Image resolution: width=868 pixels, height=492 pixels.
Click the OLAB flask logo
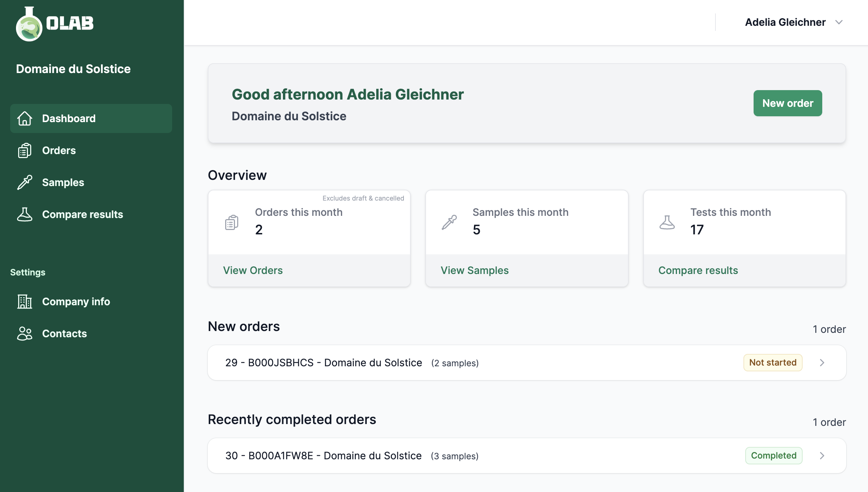point(29,25)
